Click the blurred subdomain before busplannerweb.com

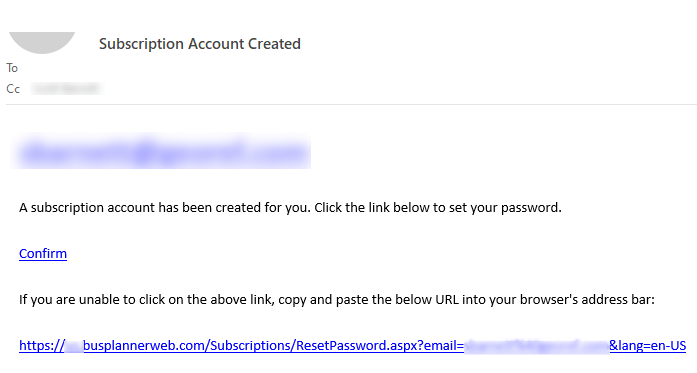point(74,345)
